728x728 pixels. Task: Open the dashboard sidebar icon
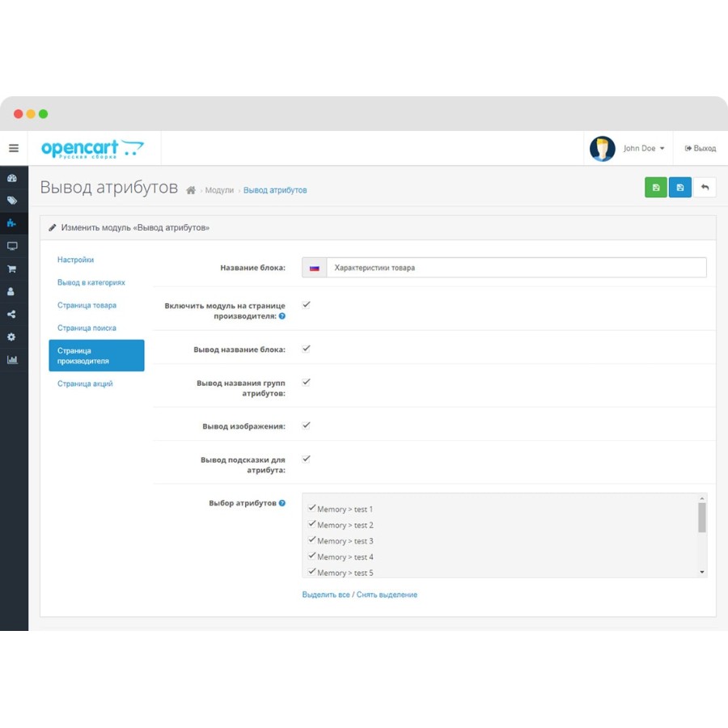12,178
